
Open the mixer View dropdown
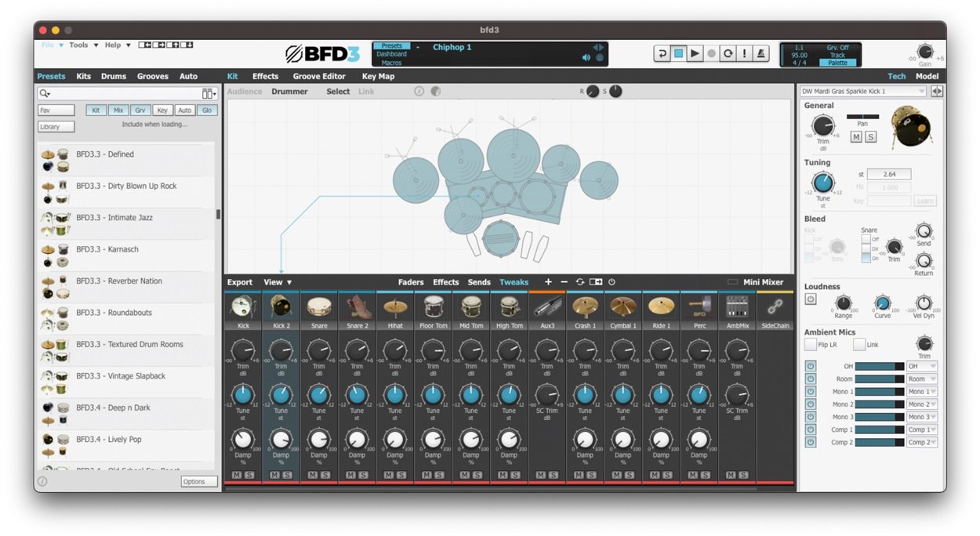point(278,282)
